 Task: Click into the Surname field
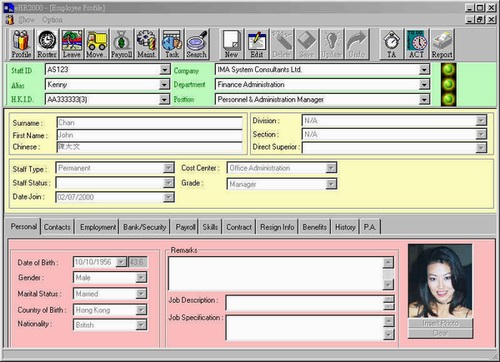pos(150,122)
